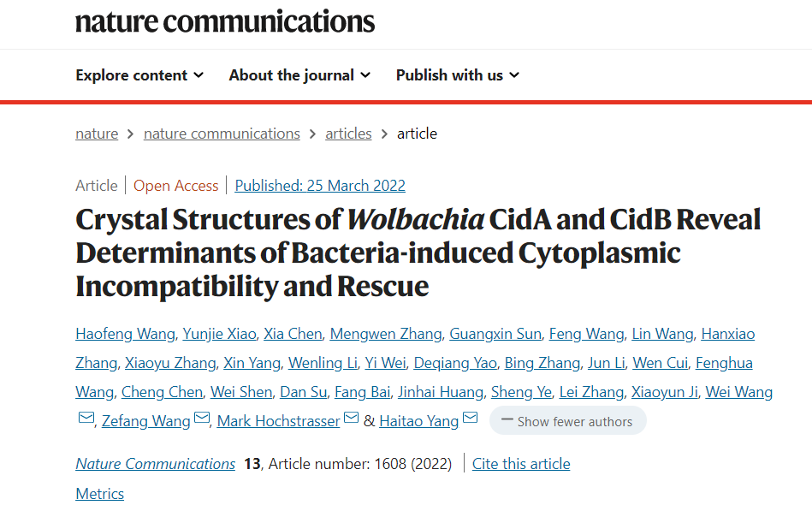Click envelope icon beside Zefang Wang
Image resolution: width=812 pixels, height=511 pixels.
pos(202,419)
